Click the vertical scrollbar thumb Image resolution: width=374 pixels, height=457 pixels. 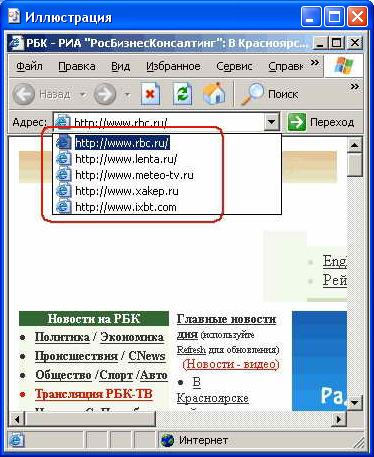[355, 164]
